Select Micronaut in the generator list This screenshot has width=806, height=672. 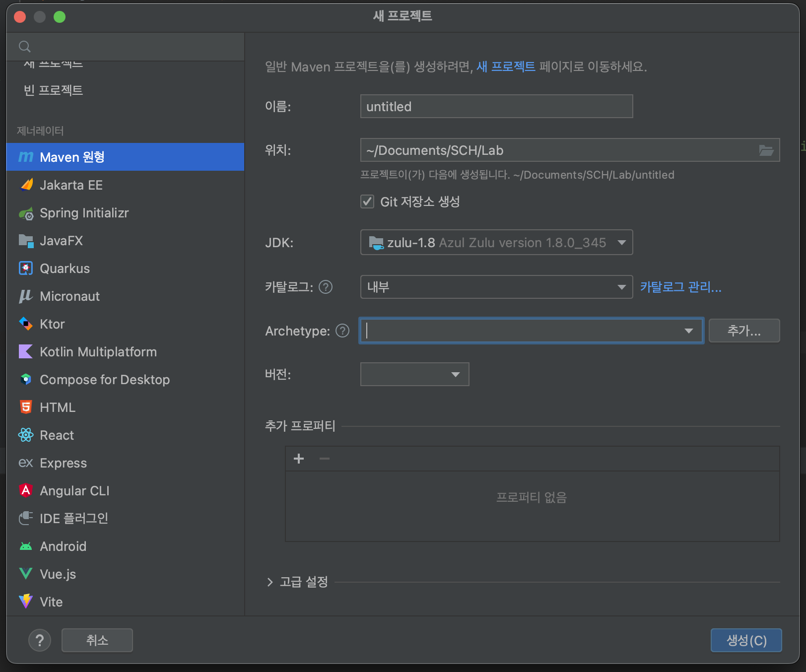125,296
